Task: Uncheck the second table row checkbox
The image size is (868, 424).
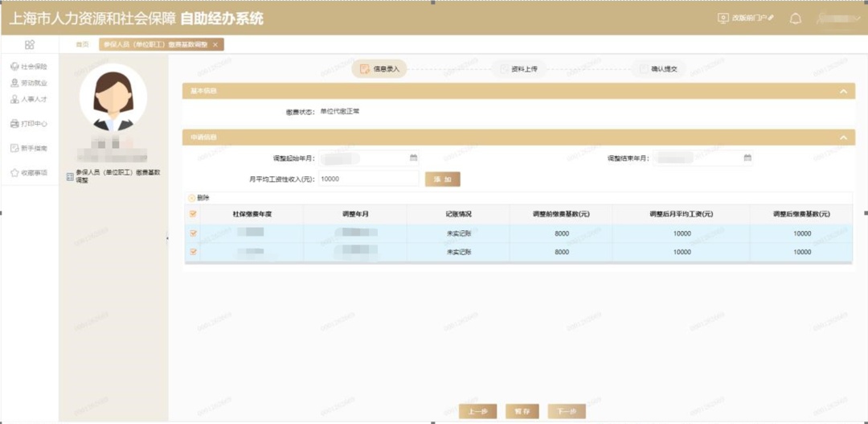Action: pos(193,252)
